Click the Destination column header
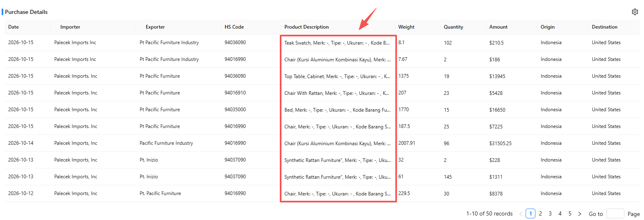644x220 pixels. (x=605, y=27)
